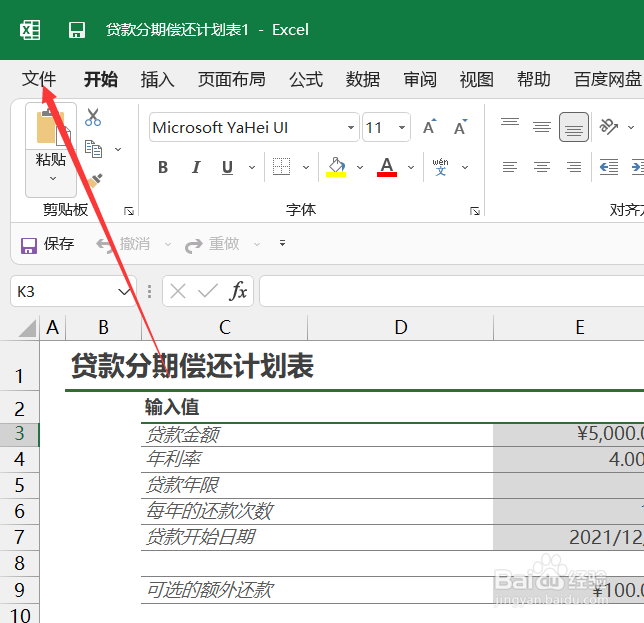The height and width of the screenshot is (623, 644).
Task: Click the increase indent icon
Action: click(x=637, y=167)
